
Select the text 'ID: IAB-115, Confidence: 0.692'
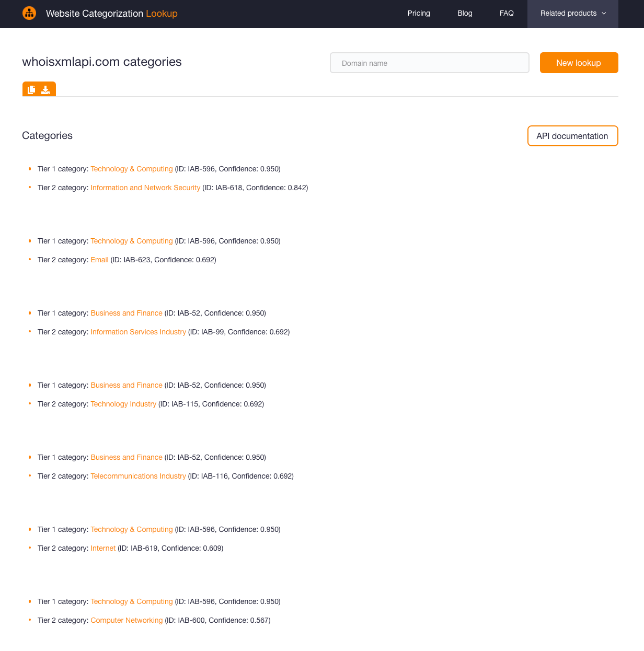(x=211, y=404)
